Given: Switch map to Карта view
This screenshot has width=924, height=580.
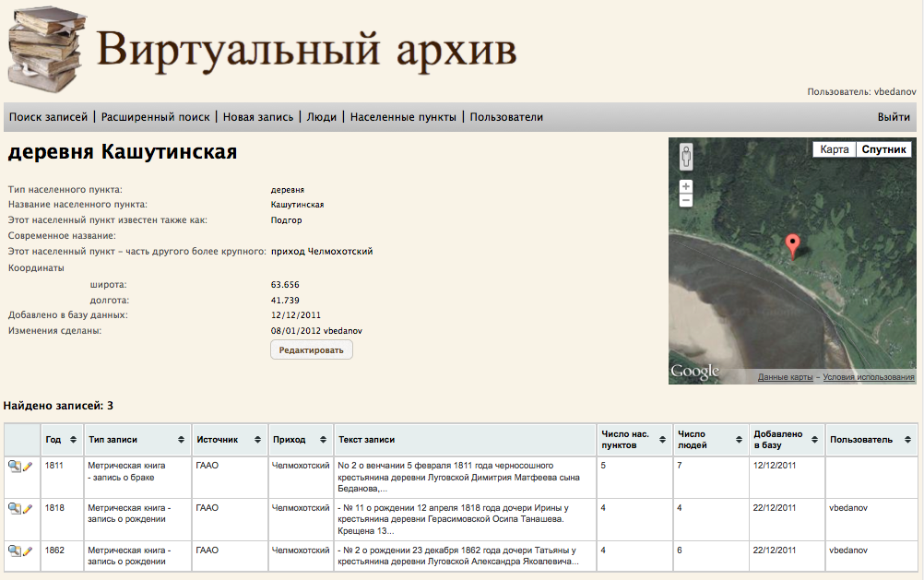Looking at the screenshot, I should click(x=834, y=149).
